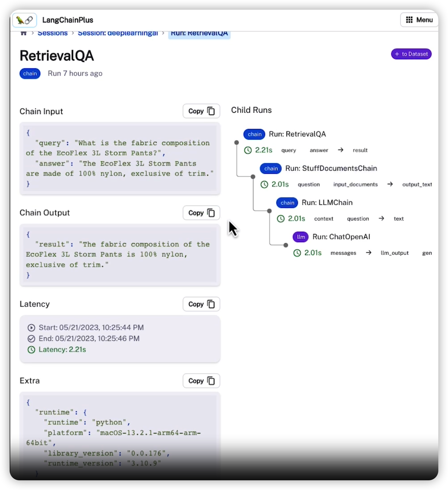The height and width of the screenshot is (490, 448).
Task: Select the Run: LLMChain child run
Action: tap(327, 202)
